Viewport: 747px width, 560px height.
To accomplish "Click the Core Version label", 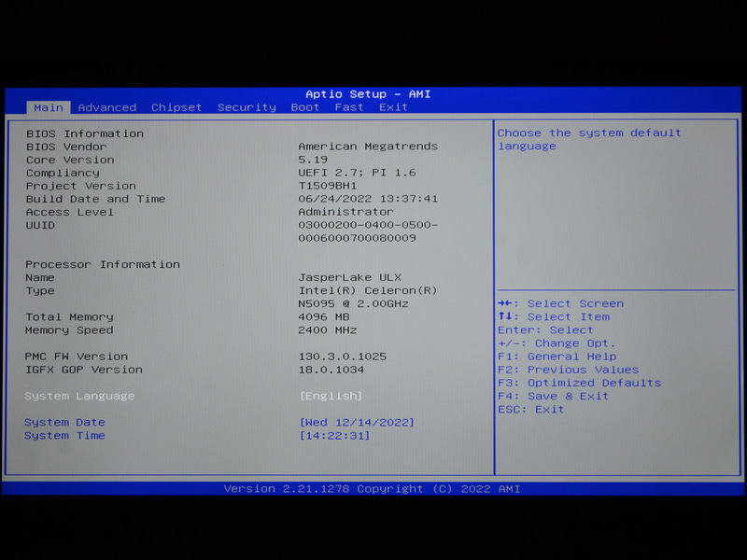I will point(70,160).
